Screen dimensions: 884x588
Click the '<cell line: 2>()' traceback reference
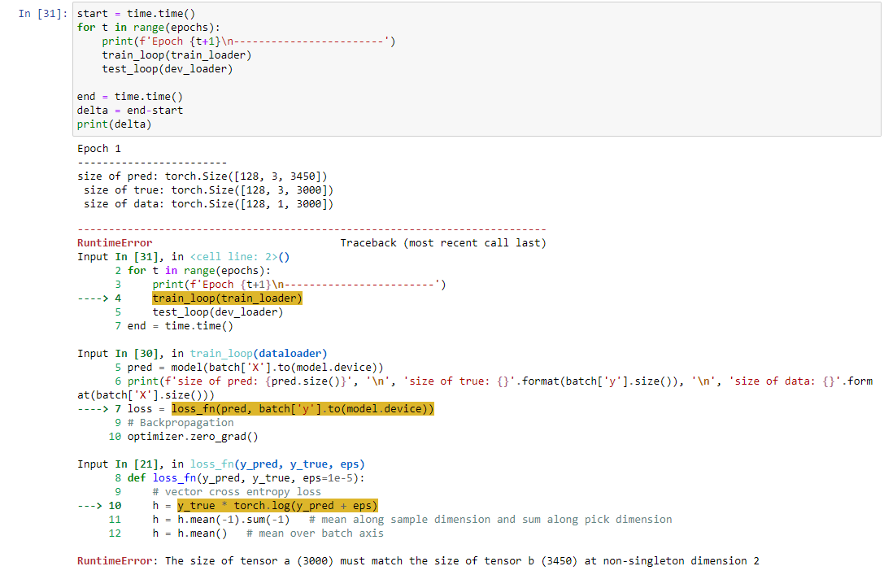click(x=240, y=257)
